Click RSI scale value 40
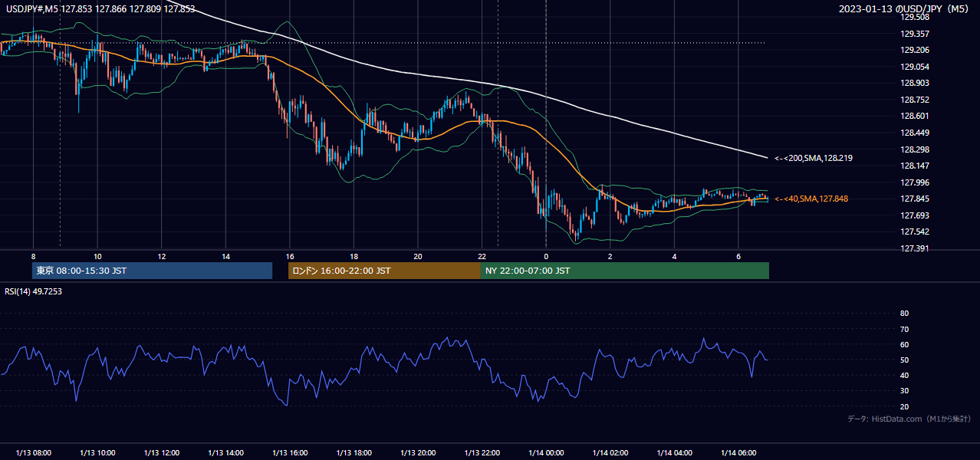Viewport: 980px width, 460px height. click(904, 375)
